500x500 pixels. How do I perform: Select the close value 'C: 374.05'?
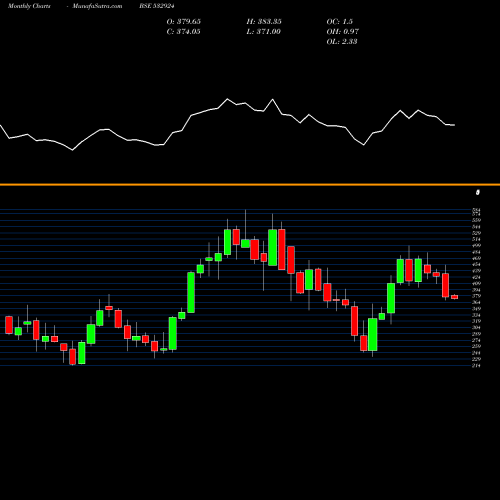184,32
